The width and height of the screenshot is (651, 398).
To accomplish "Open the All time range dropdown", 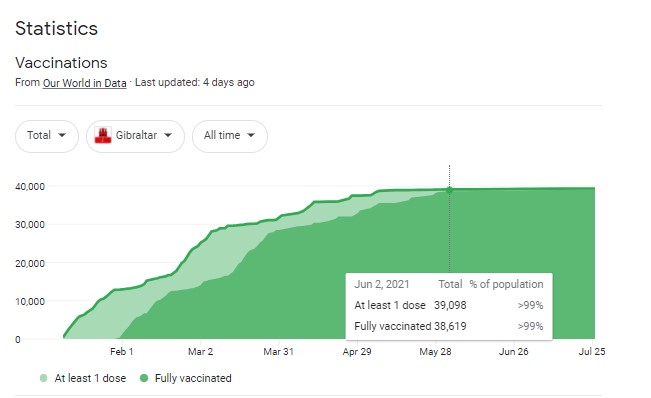I will (230, 136).
